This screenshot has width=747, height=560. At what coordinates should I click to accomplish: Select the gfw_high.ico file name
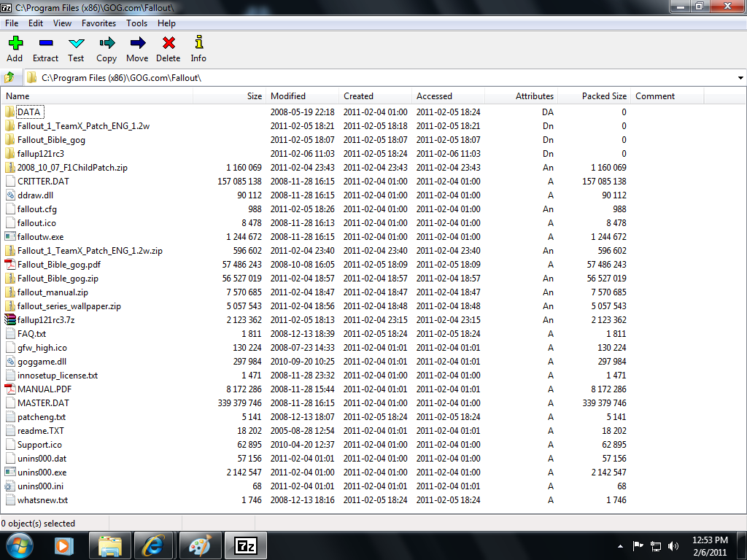click(42, 348)
